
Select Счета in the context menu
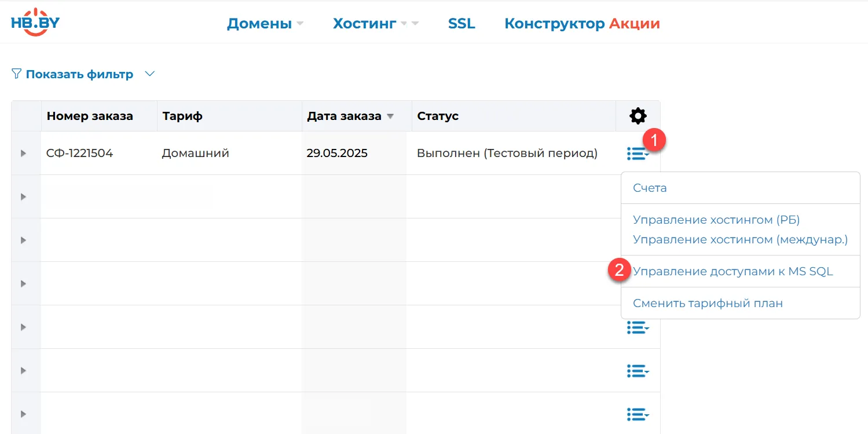[x=649, y=188]
